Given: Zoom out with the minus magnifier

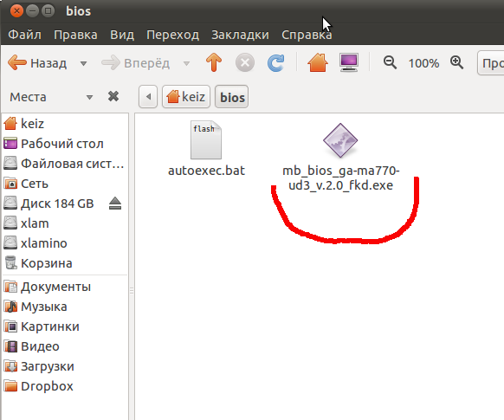Looking at the screenshot, I should coord(390,62).
